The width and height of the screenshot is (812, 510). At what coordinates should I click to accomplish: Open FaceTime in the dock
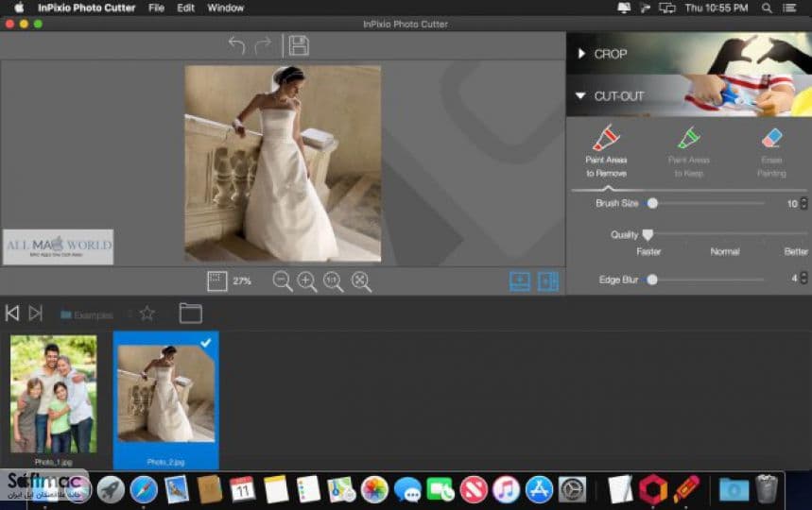[x=441, y=489]
